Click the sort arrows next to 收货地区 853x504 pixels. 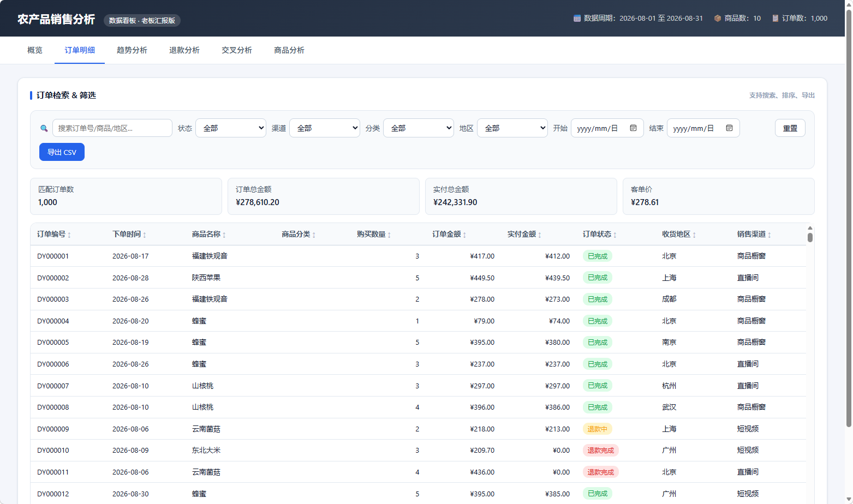tap(694, 235)
